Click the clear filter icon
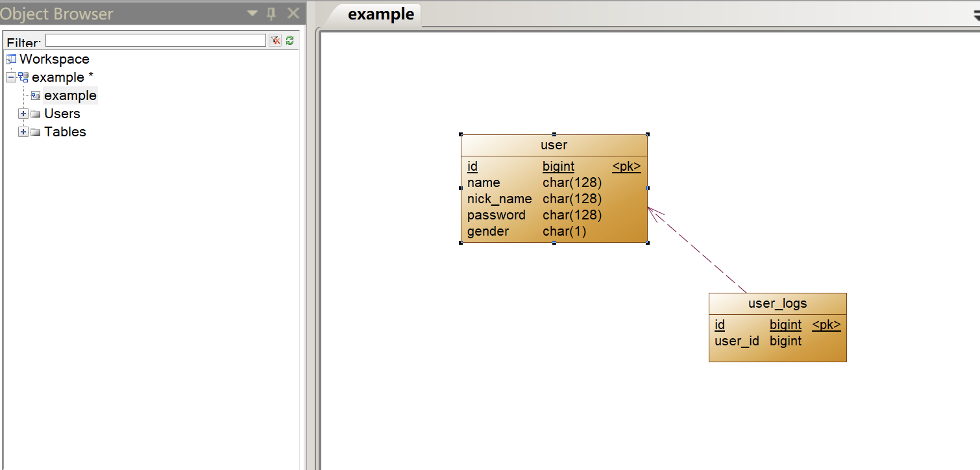The width and height of the screenshot is (980, 470). 275,40
